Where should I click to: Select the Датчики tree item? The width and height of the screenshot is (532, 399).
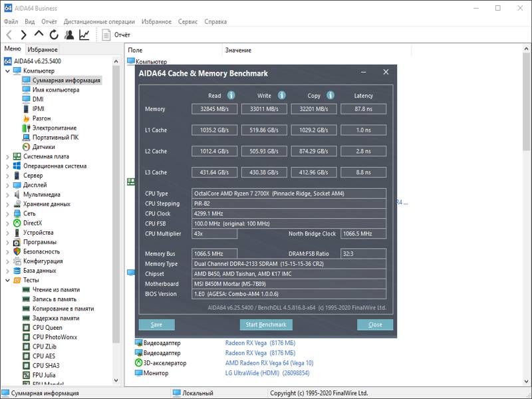coord(44,147)
